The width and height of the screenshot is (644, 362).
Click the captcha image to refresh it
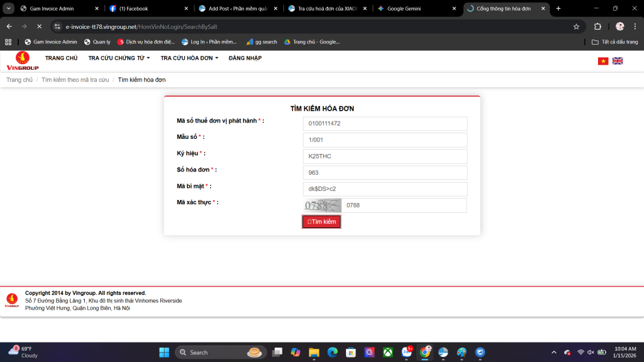coord(322,206)
